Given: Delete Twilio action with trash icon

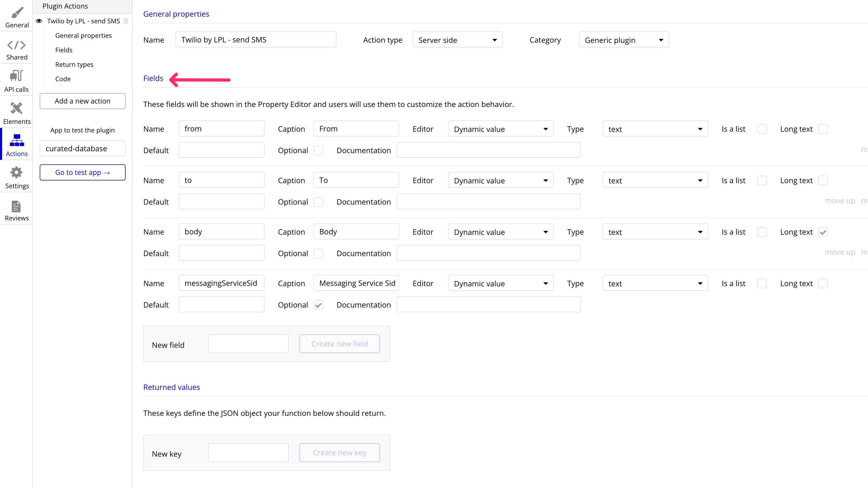Looking at the screenshot, I should 126,21.
